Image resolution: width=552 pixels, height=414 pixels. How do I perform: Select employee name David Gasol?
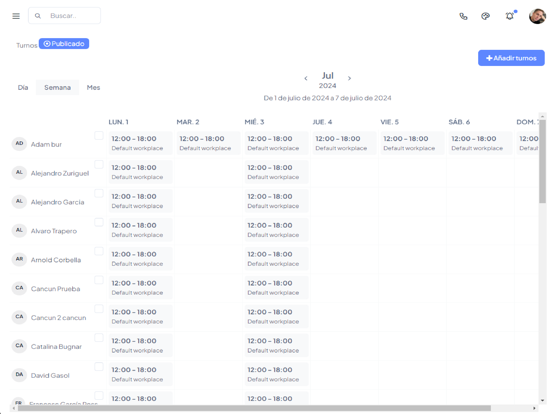pos(50,375)
